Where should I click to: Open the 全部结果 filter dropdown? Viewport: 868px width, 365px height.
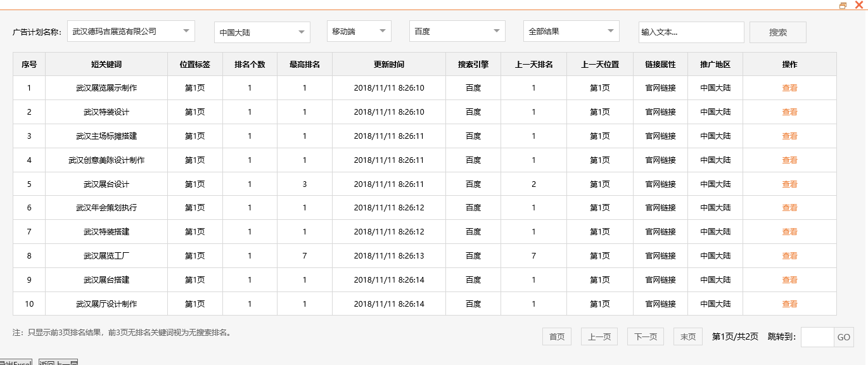coord(570,30)
